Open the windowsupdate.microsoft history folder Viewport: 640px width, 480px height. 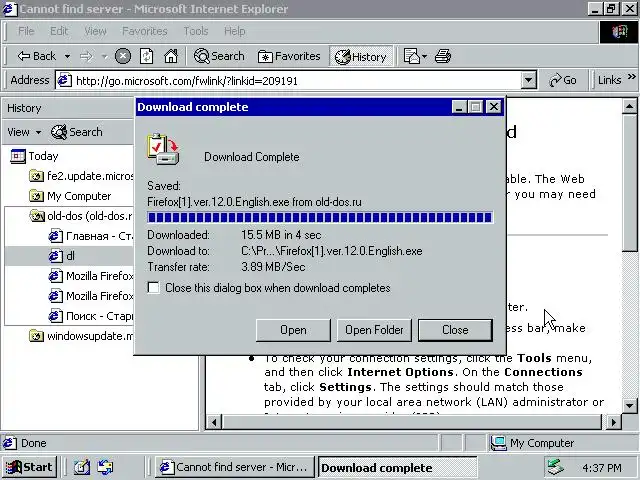(82, 336)
